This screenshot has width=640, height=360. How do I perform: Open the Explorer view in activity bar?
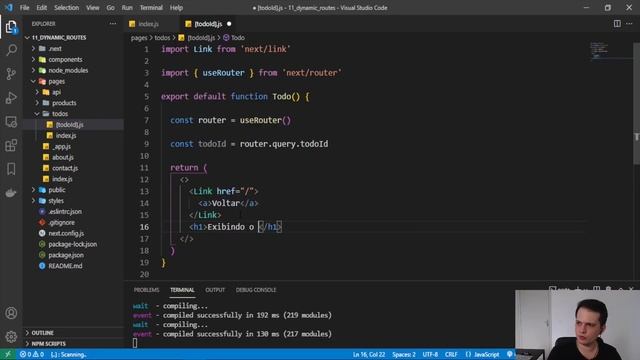11,27
